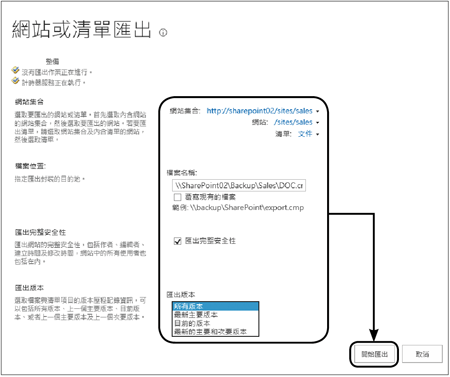Click the /sites/sales link
The height and width of the screenshot is (377, 450).
(293, 122)
